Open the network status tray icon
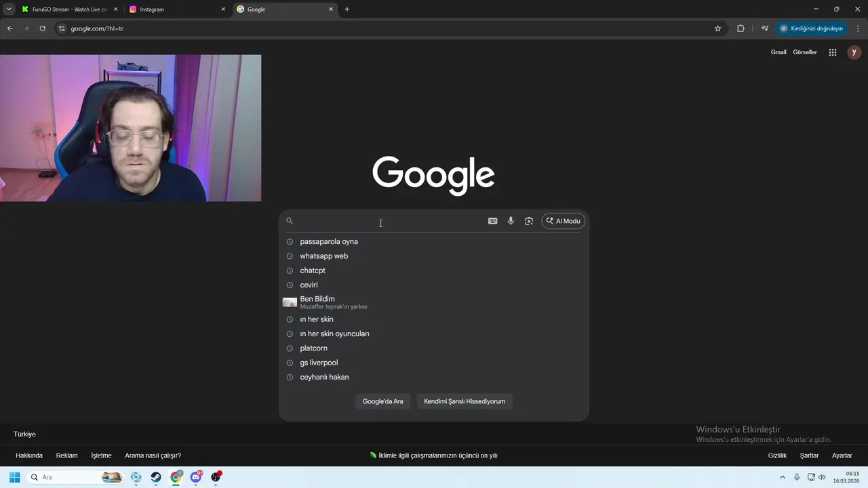The width and height of the screenshot is (868, 488). (x=811, y=477)
